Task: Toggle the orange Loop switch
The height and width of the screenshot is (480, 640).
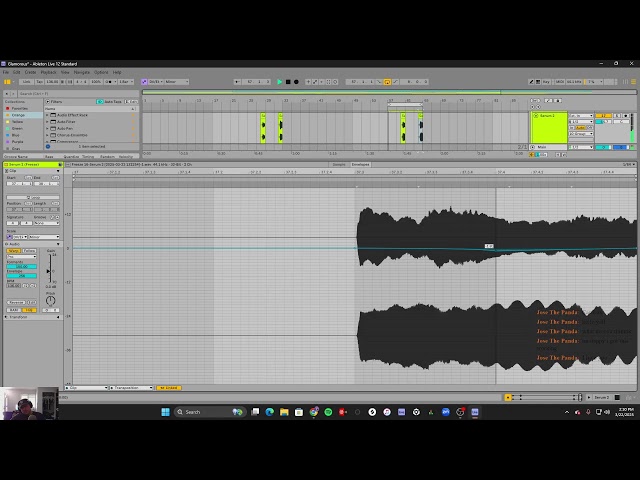Action: 387,82
